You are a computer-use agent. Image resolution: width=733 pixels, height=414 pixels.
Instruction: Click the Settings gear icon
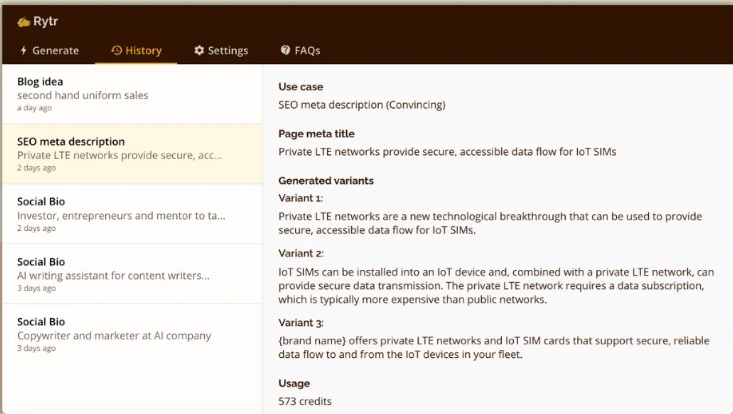click(x=199, y=50)
